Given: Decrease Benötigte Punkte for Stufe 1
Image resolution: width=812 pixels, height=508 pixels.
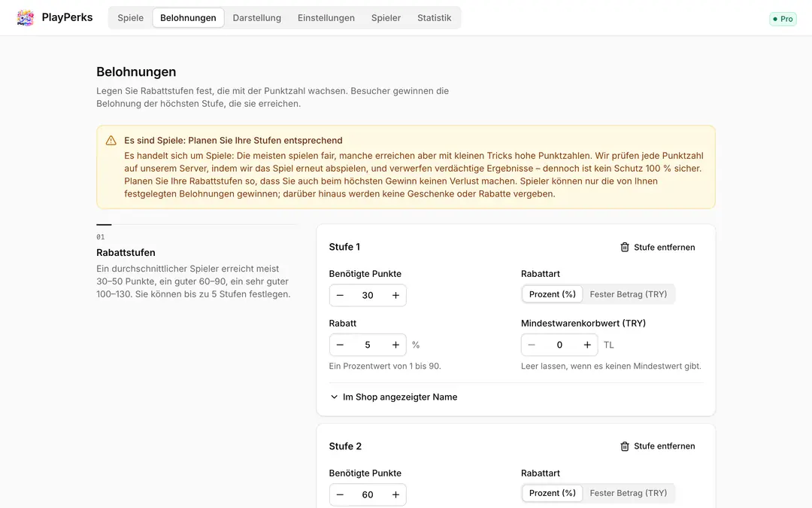Looking at the screenshot, I should (x=341, y=296).
